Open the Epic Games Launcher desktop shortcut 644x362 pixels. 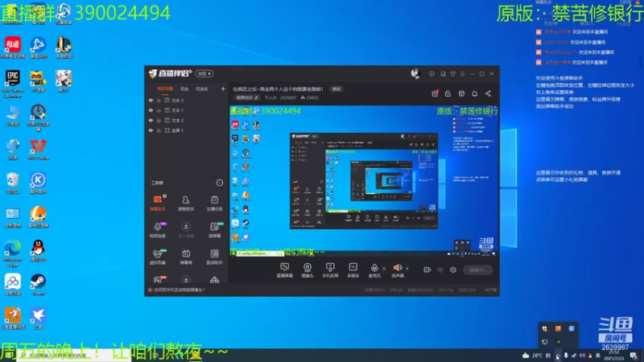coord(13,84)
